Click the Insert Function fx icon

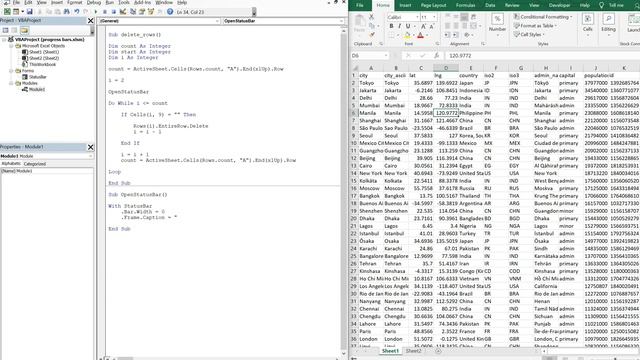pos(436,56)
